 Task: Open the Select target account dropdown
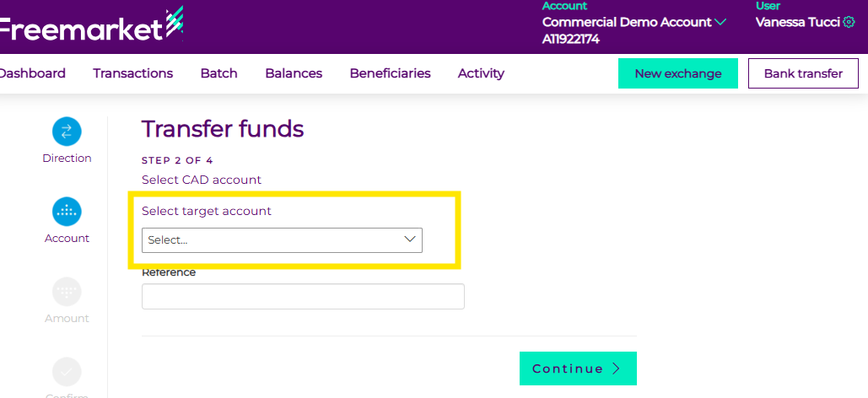282,239
